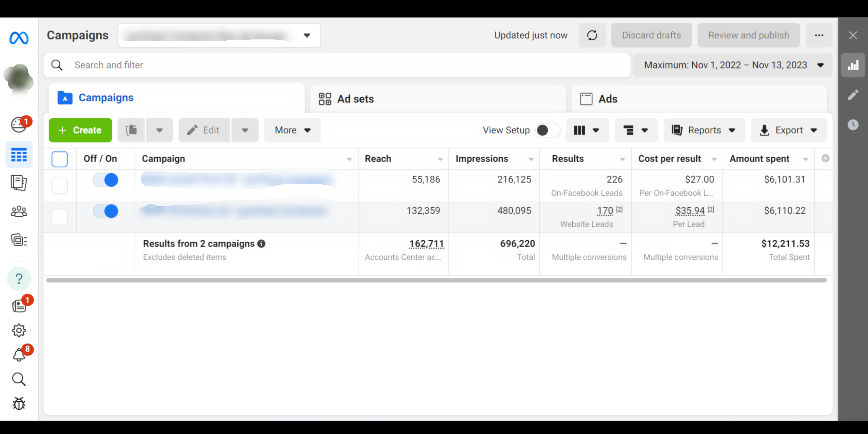This screenshot has height=434, width=868.
Task: Click the report a problem bug icon
Action: tap(19, 403)
